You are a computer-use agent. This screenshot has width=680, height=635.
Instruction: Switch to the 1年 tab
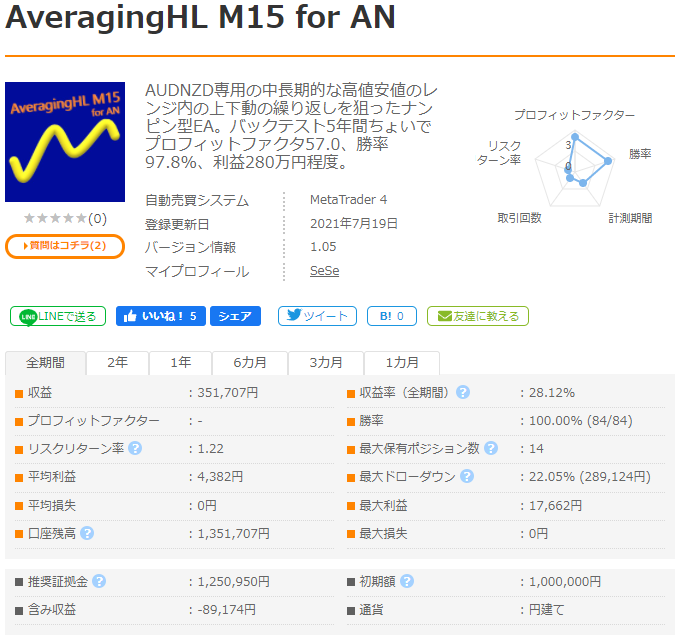180,363
